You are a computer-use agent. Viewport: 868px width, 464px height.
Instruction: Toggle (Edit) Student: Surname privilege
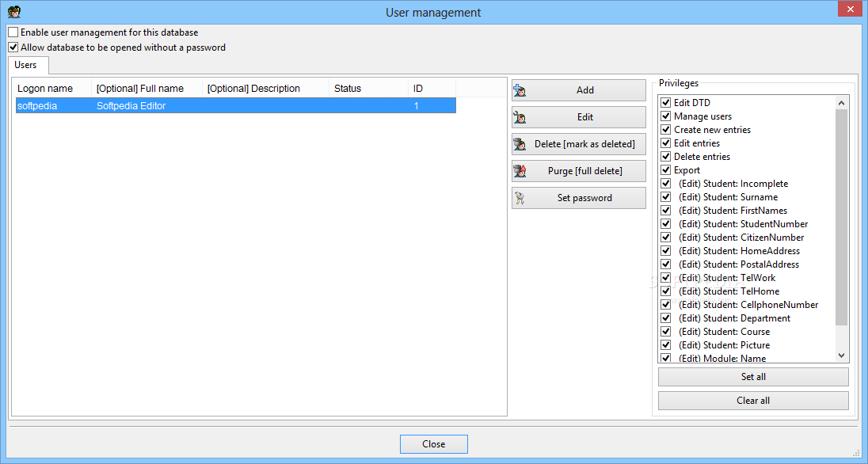pos(666,197)
